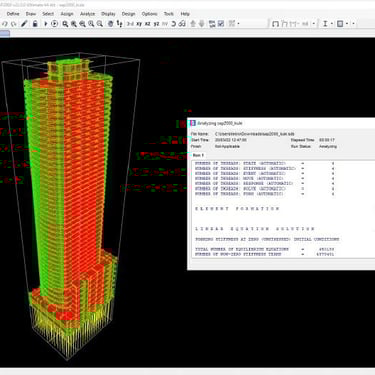This screenshot has width=375, height=375.
Task: Click the Run Analysis play arrow icon
Action: coord(46,24)
